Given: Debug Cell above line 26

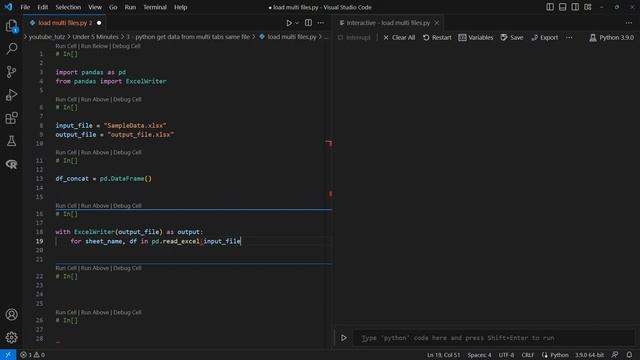Looking at the screenshot, I should click(x=127, y=312).
